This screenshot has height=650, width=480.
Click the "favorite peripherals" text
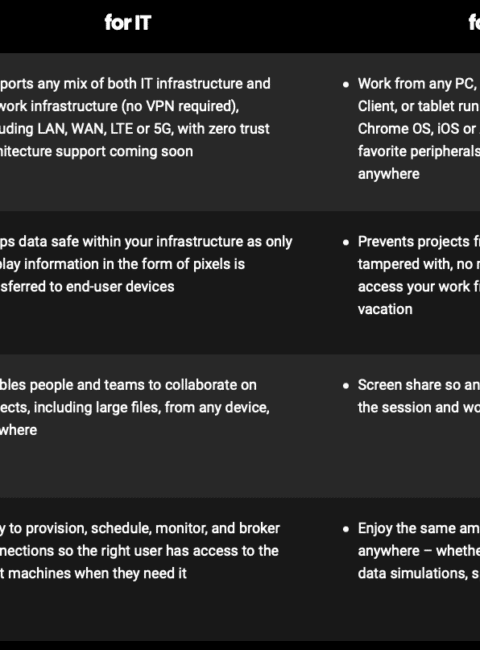pos(419,151)
